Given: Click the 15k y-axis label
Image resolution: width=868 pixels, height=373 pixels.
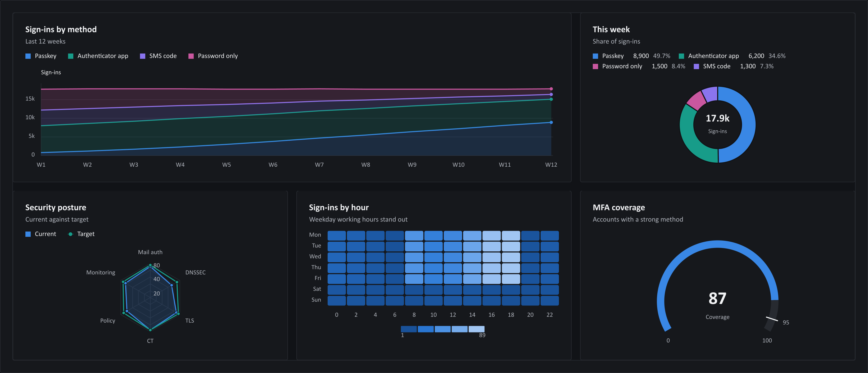Looking at the screenshot, I should [30, 99].
